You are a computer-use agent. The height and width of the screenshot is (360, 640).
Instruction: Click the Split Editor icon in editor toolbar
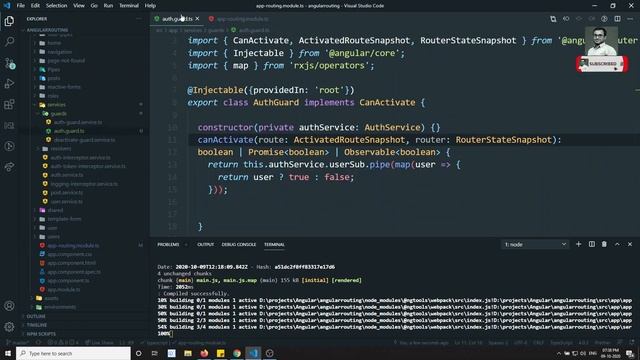(x=617, y=19)
